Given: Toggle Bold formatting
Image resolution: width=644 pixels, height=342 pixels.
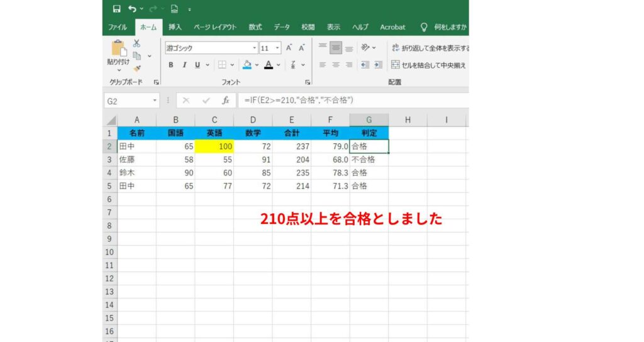Looking at the screenshot, I should [x=171, y=65].
